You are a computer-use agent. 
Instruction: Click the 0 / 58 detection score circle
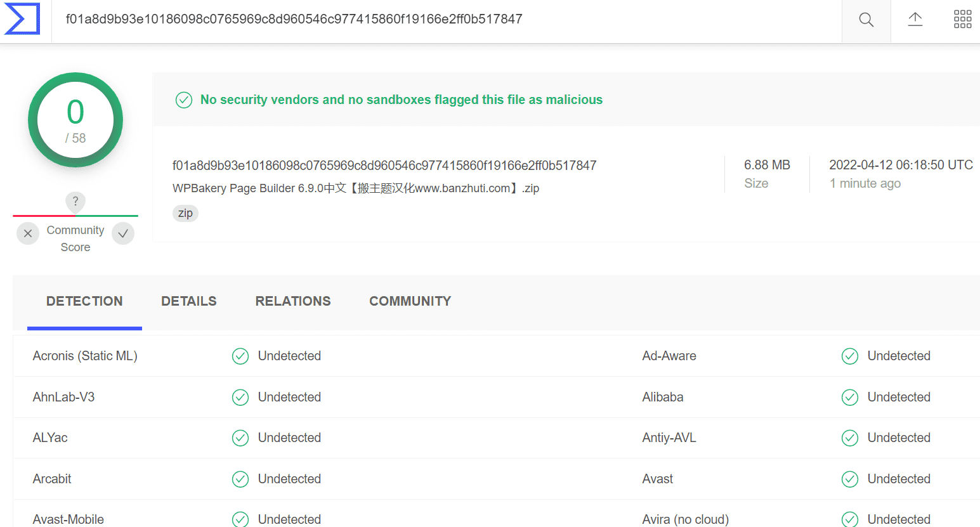pos(75,120)
